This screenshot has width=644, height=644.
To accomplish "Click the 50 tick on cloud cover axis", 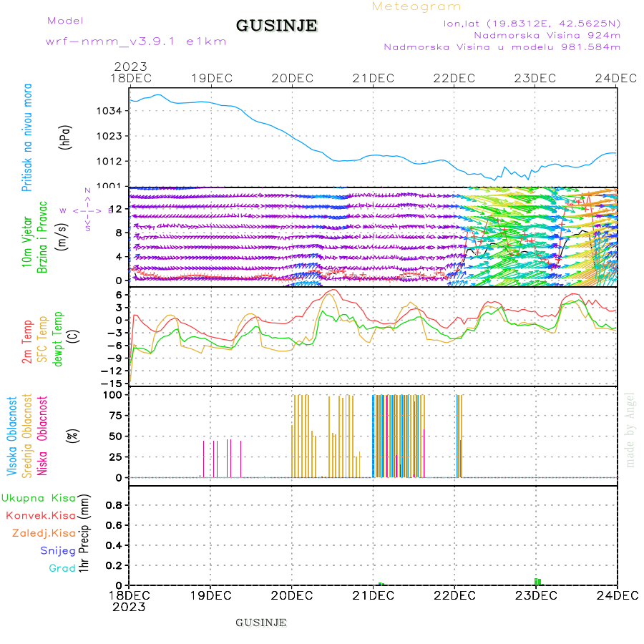I will pyautogui.click(x=115, y=436).
